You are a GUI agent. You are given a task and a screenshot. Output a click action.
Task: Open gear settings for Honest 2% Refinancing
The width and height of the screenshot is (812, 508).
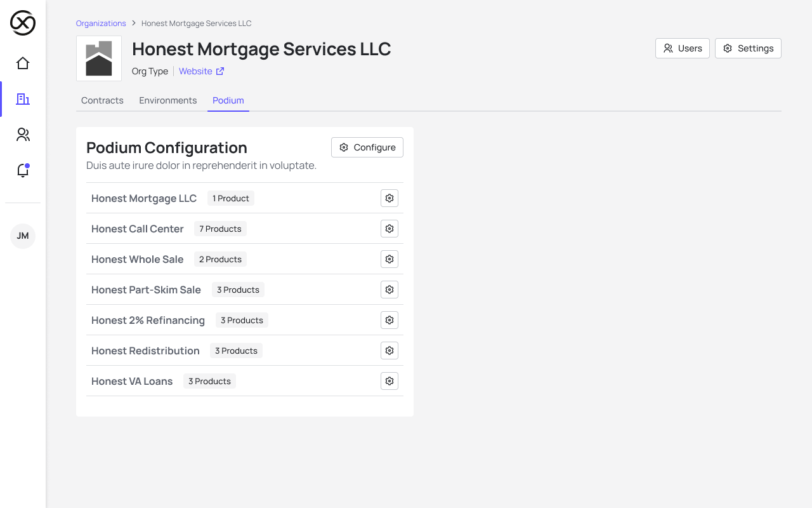click(x=390, y=320)
